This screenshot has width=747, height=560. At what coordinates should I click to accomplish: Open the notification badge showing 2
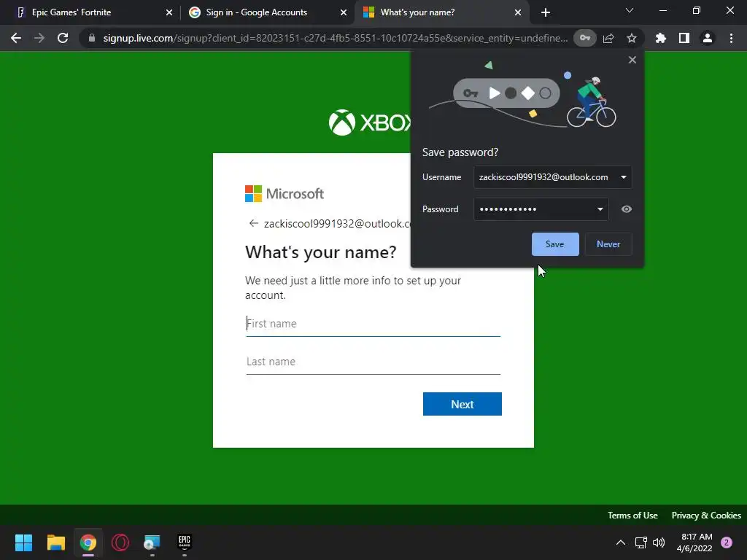coord(727,542)
